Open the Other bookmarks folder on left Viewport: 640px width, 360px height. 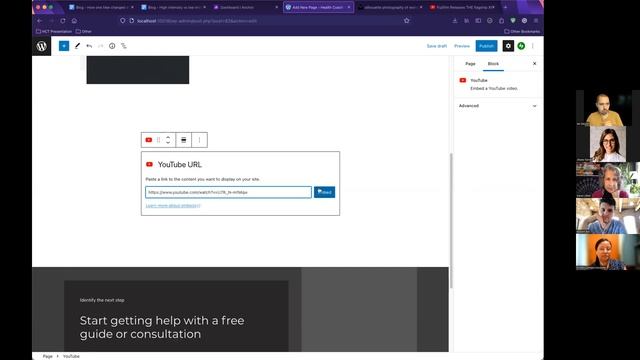pyautogui.click(x=84, y=31)
